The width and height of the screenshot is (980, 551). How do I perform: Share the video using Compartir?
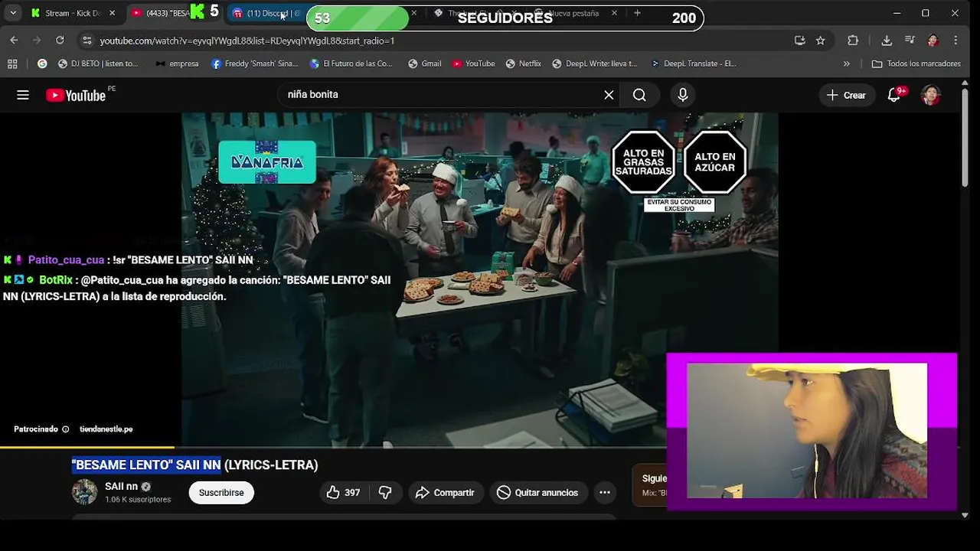pyautogui.click(x=445, y=493)
